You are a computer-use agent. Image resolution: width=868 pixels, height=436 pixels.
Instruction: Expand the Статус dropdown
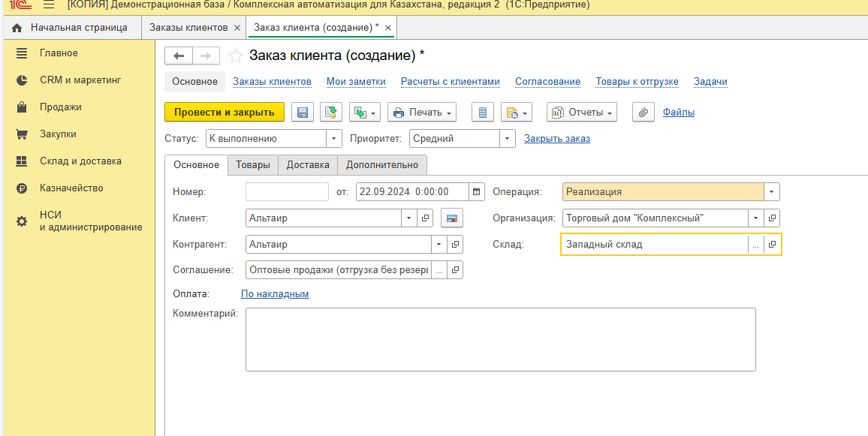pos(334,139)
